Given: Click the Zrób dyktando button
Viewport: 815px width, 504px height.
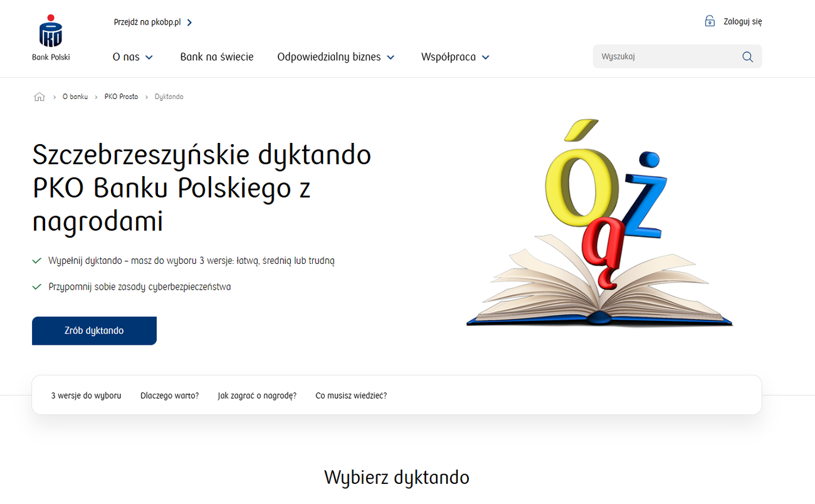Looking at the screenshot, I should click(94, 330).
